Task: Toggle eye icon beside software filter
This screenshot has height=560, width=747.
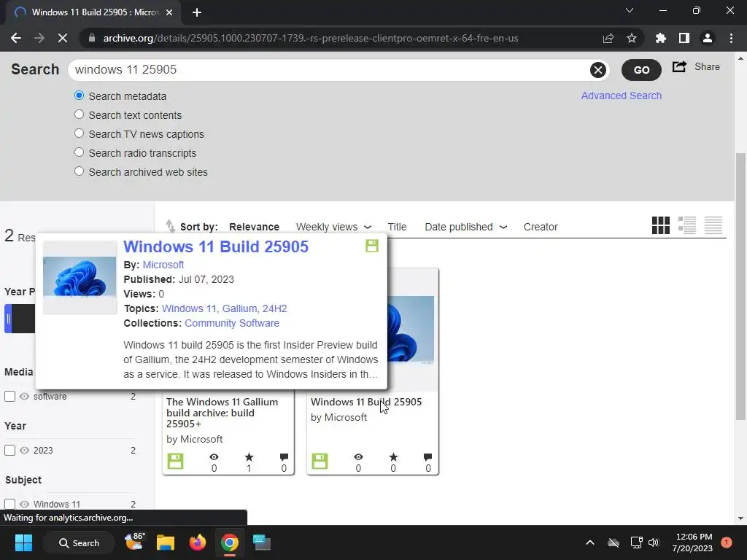Action: pos(24,396)
